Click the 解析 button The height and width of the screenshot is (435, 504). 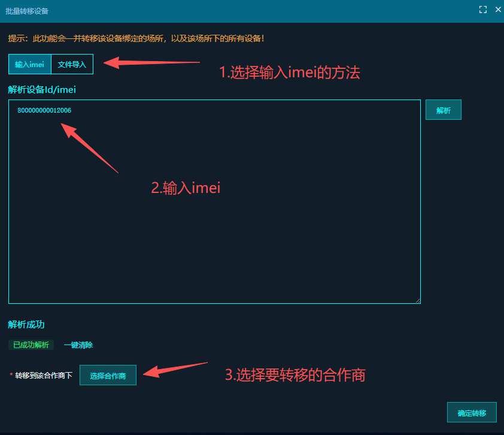pos(443,110)
